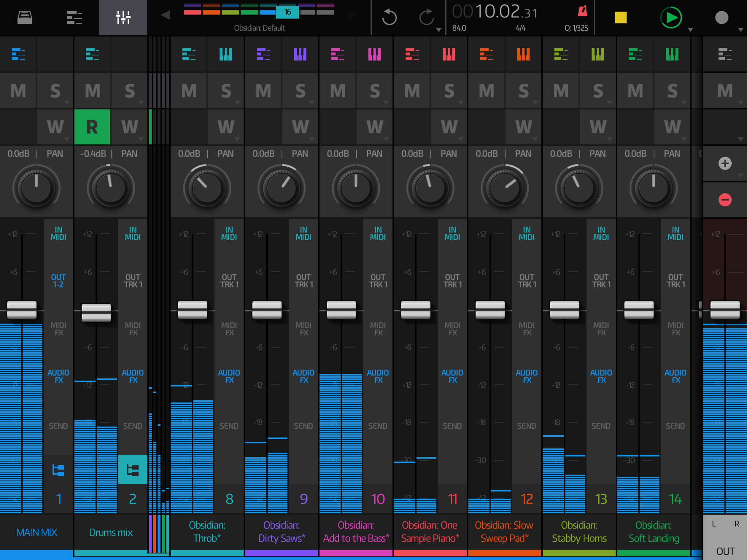Mute the MAIN MIX channel
Viewport: 747px width, 560px height.
point(18,90)
